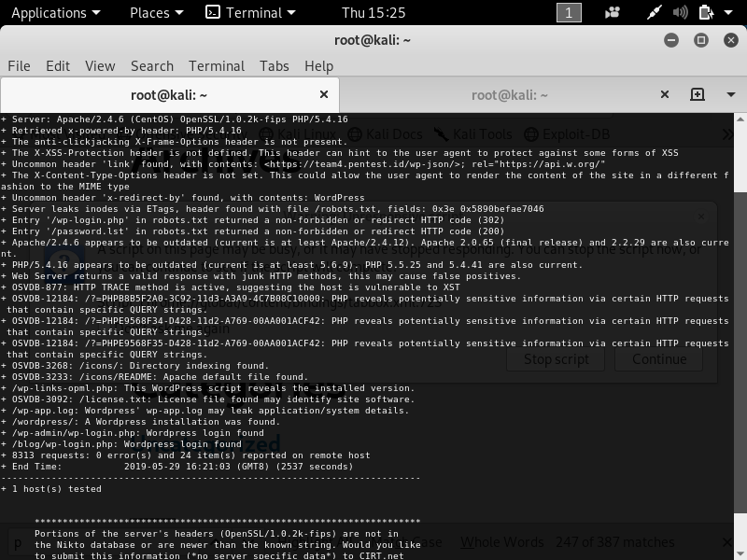747x560 pixels.
Task: Click the text '/blog/wp-login.php: Wordpress login found'
Action: coord(127,444)
